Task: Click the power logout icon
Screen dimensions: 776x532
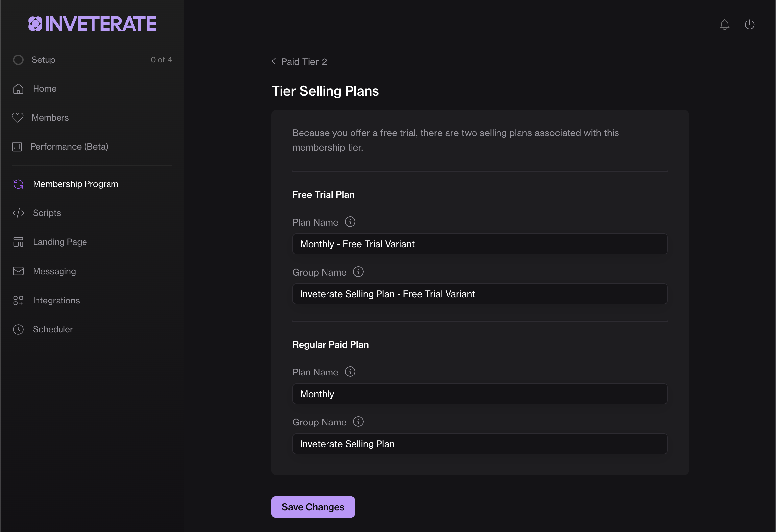Action: point(749,24)
